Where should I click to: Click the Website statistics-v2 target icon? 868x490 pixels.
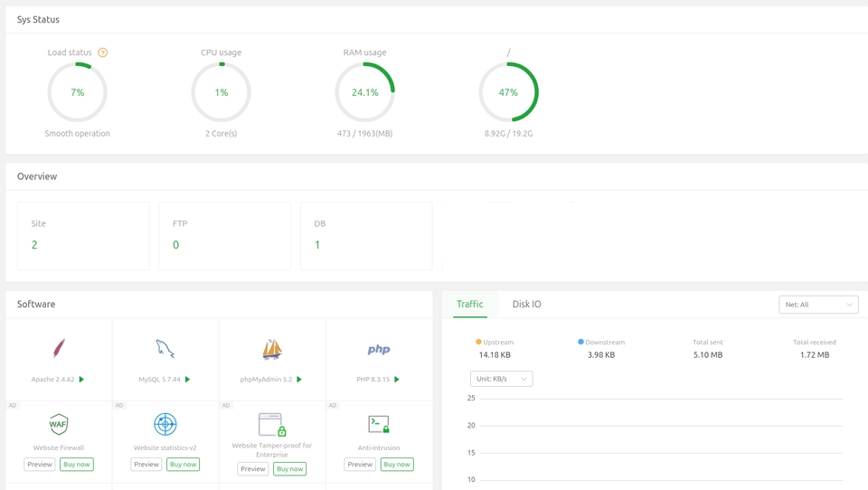click(x=165, y=425)
